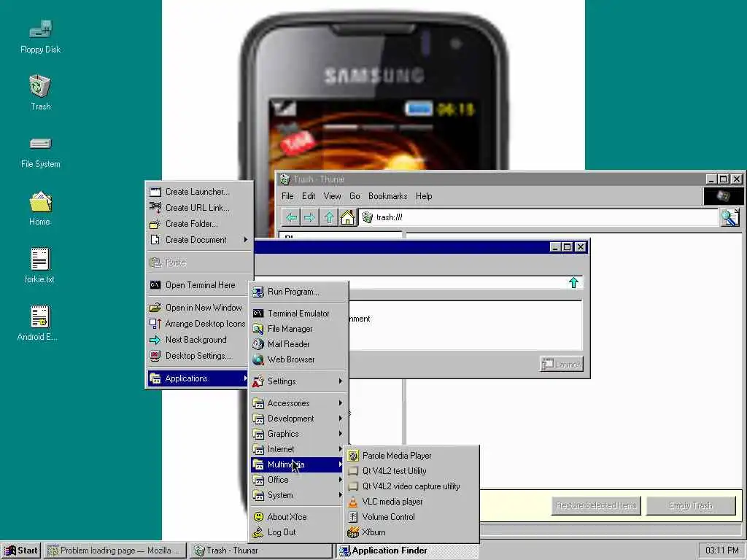Open Qt V4L2 test Utility
The width and height of the screenshot is (747, 560).
[x=411, y=471]
